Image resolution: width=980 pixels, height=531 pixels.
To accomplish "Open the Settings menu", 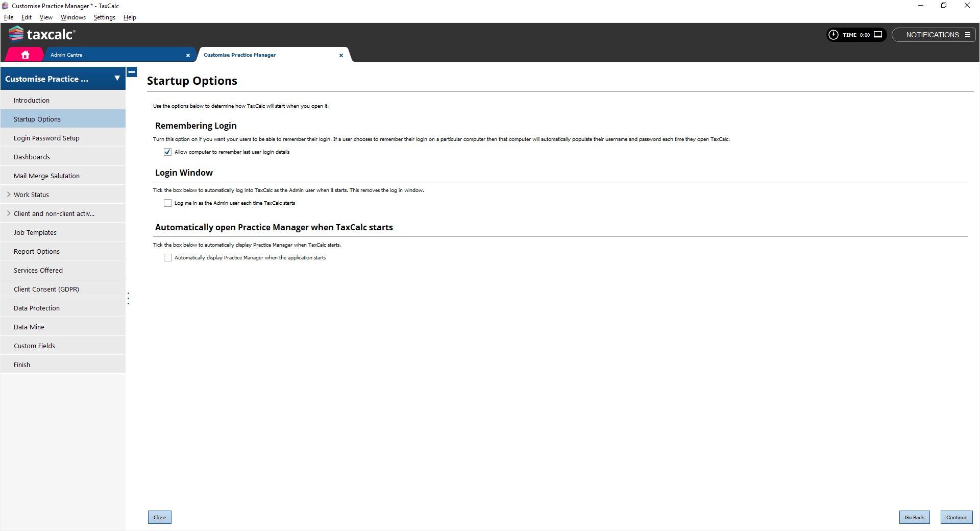I will coord(104,17).
